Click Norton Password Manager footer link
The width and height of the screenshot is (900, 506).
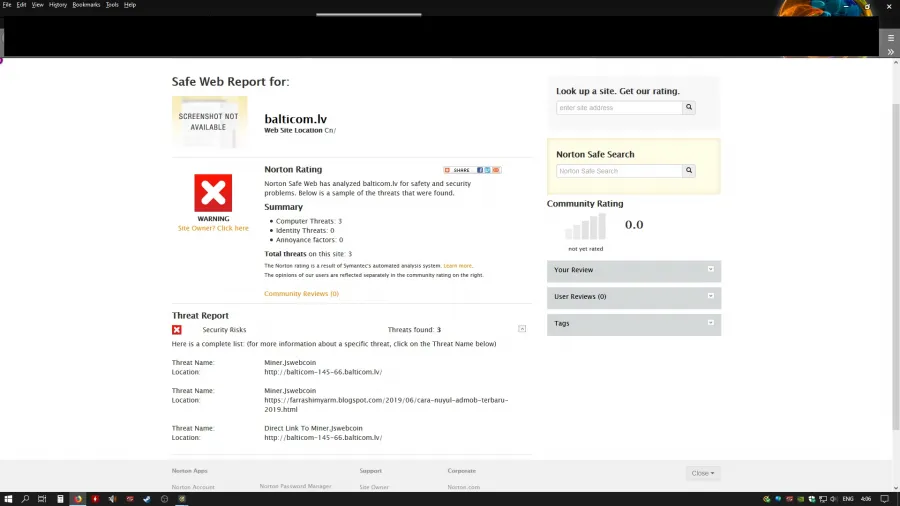295,486
